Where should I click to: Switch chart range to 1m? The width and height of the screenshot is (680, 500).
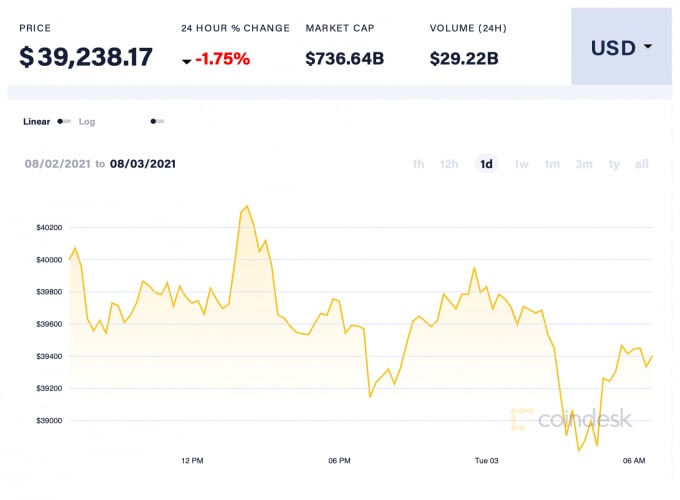click(552, 164)
